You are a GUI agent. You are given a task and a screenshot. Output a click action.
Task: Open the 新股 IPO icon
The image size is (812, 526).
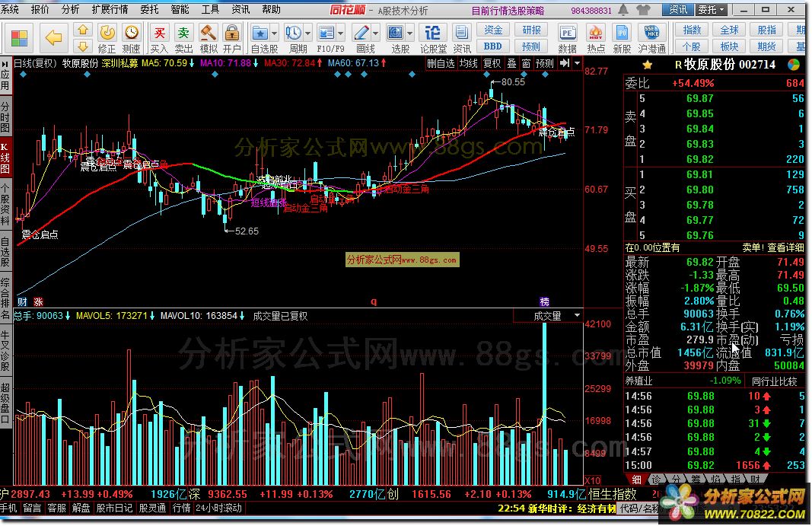click(x=622, y=40)
